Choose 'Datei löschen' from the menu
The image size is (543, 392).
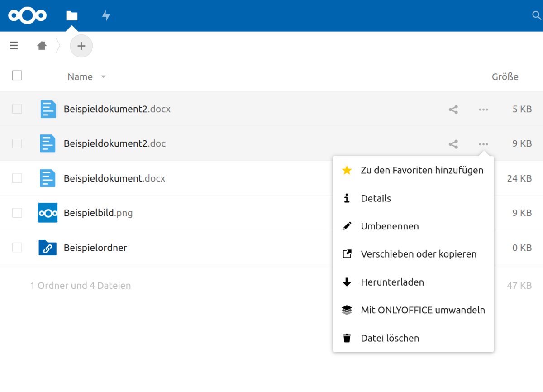pos(390,338)
